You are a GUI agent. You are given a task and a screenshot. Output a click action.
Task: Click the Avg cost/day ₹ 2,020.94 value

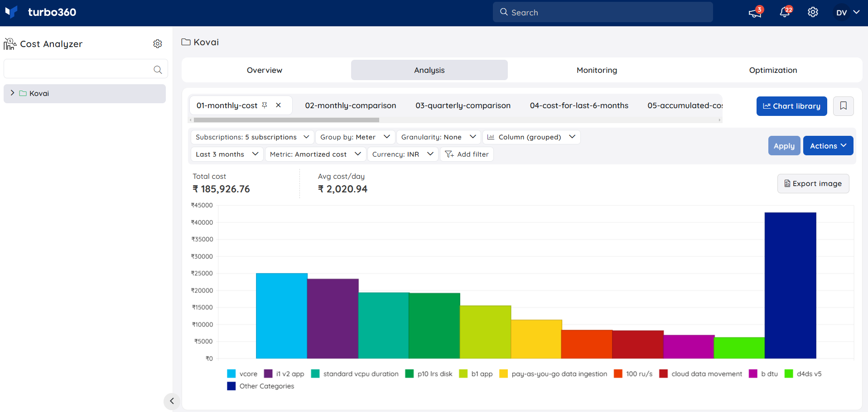[342, 189]
